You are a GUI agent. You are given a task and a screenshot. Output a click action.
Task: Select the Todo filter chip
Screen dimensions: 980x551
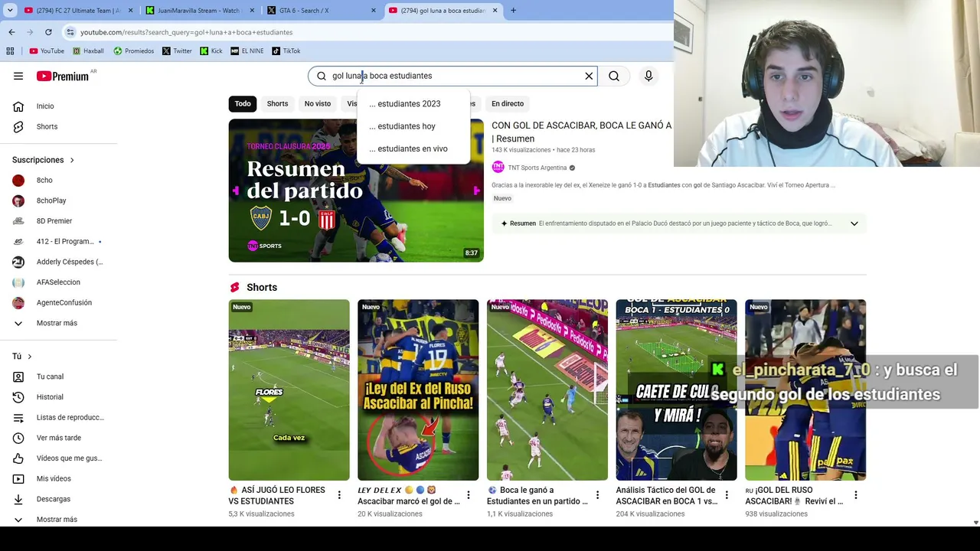coord(243,103)
